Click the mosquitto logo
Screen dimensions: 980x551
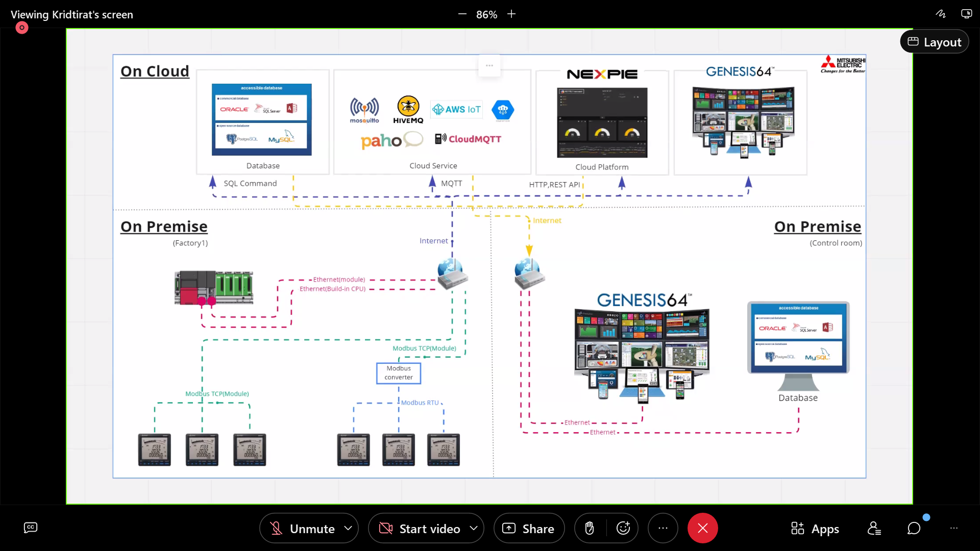364,111
